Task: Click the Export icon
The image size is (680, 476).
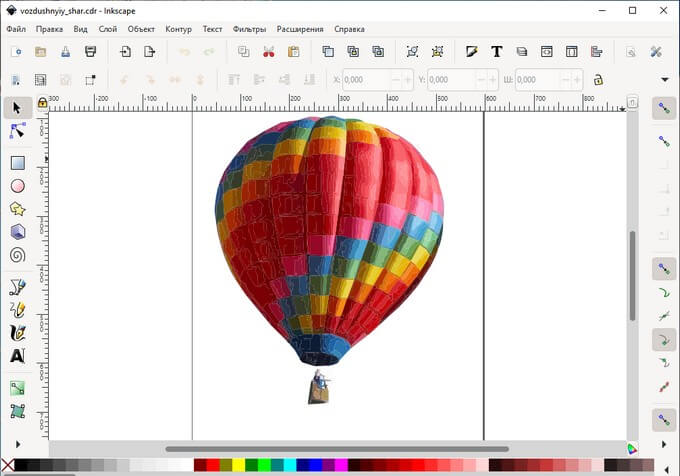Action: [150, 52]
